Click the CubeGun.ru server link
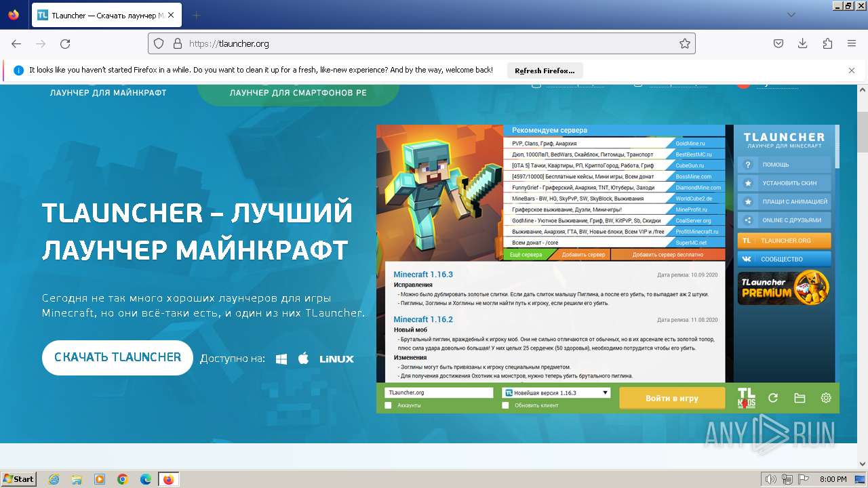Image resolution: width=868 pixels, height=488 pixels. [x=690, y=165]
